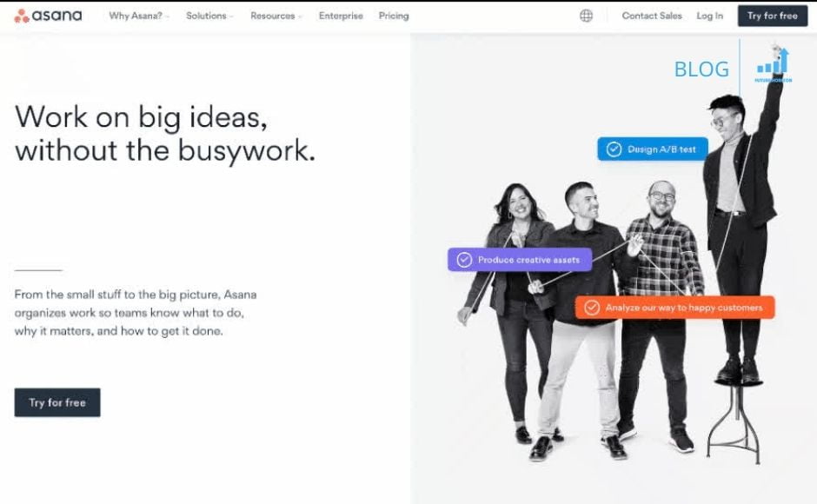This screenshot has height=504, width=817.
Task: Click the Contact Sales link
Action: tap(652, 16)
